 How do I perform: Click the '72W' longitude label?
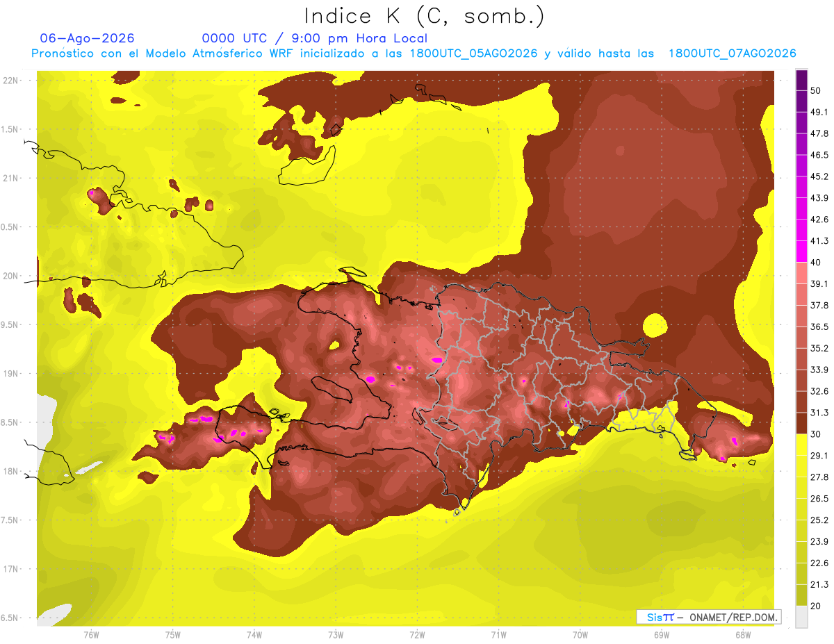(x=417, y=634)
